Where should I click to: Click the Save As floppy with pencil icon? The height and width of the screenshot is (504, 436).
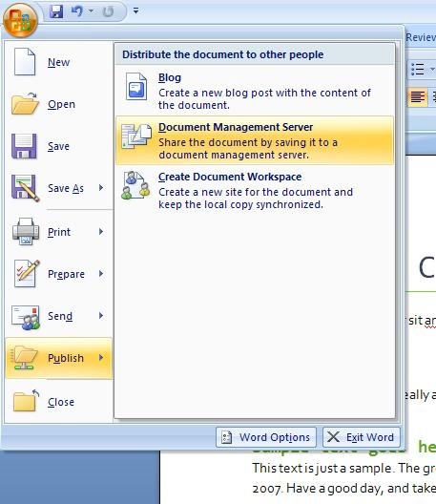25,188
